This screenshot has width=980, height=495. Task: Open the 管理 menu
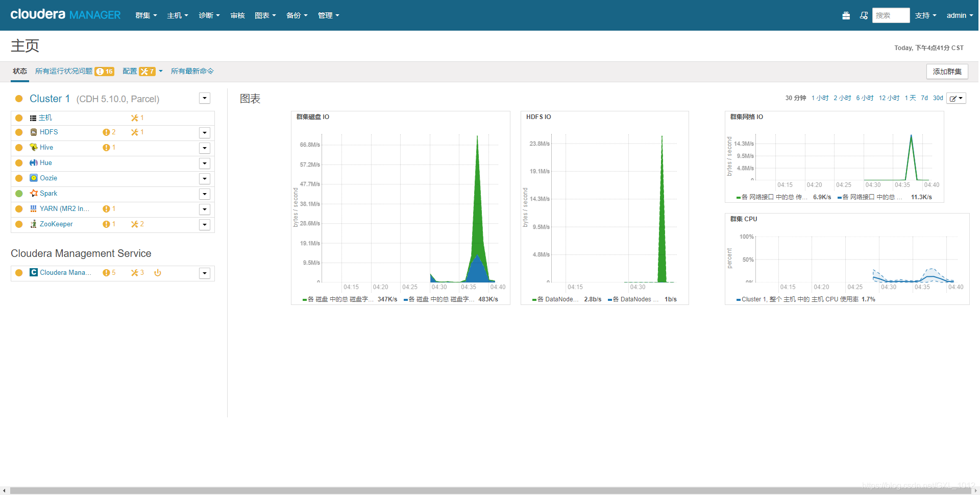click(x=329, y=15)
